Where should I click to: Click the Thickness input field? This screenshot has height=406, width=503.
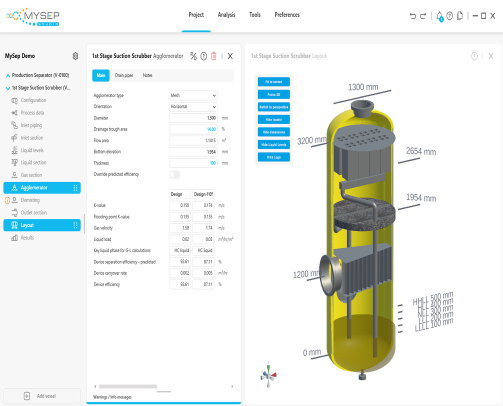click(x=193, y=163)
